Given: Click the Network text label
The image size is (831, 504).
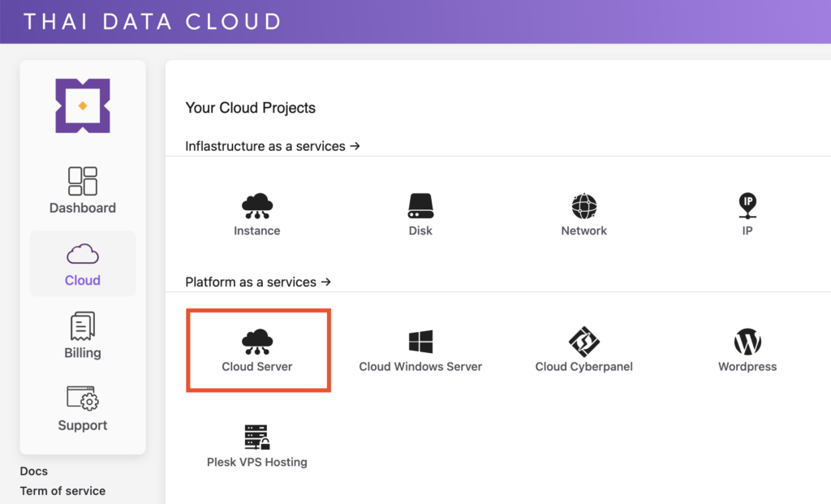Looking at the screenshot, I should 584,230.
